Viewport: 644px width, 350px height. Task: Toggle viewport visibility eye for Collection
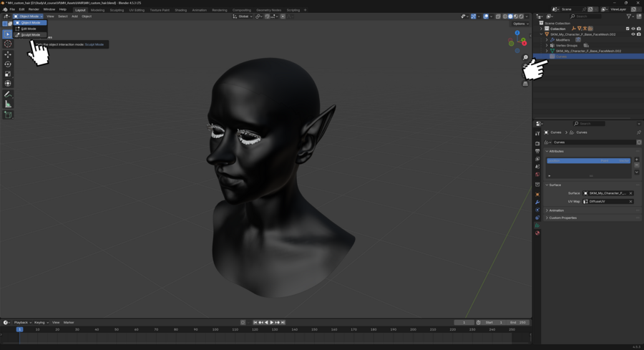(x=633, y=29)
